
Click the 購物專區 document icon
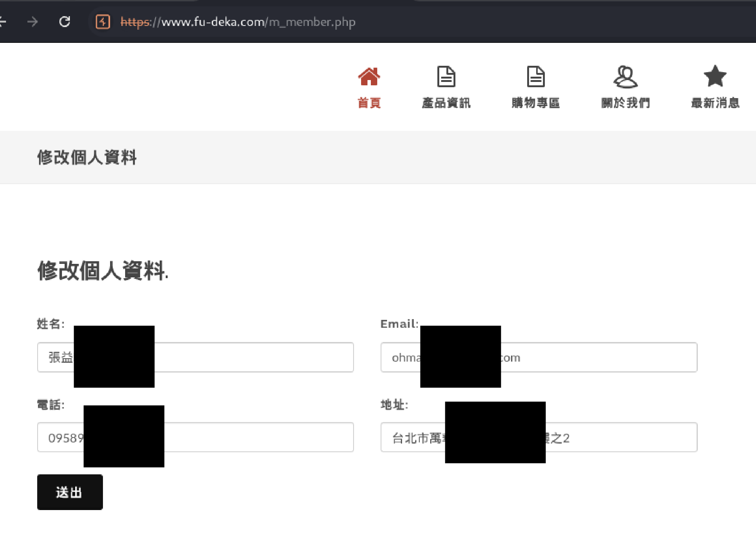click(536, 77)
